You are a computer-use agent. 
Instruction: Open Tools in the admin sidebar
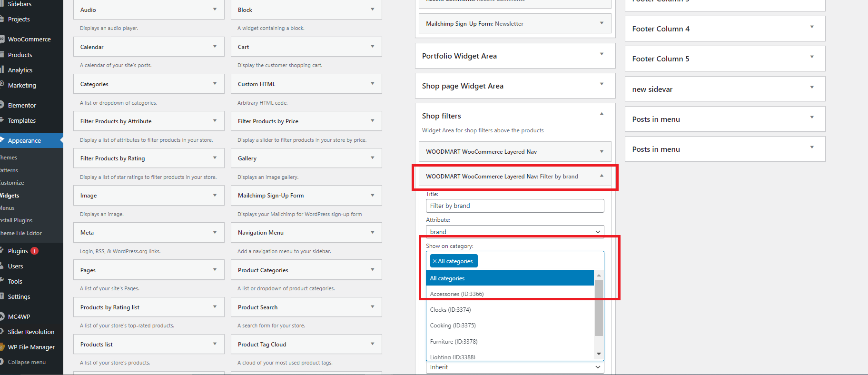[x=15, y=282]
